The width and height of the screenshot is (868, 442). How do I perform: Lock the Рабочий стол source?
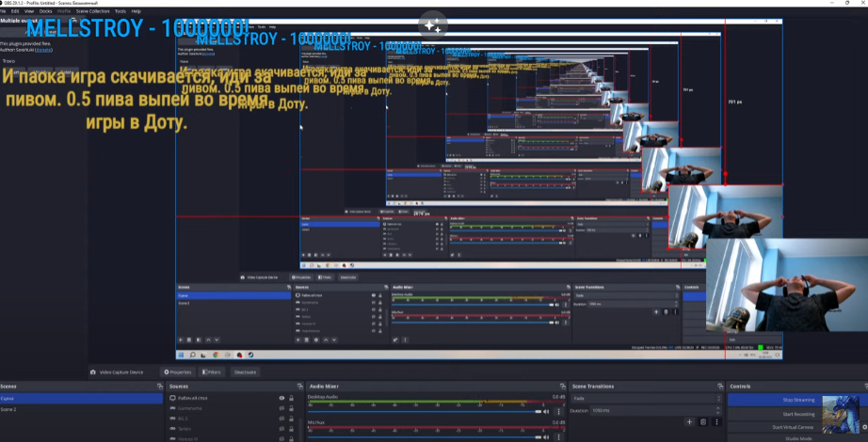(293, 399)
